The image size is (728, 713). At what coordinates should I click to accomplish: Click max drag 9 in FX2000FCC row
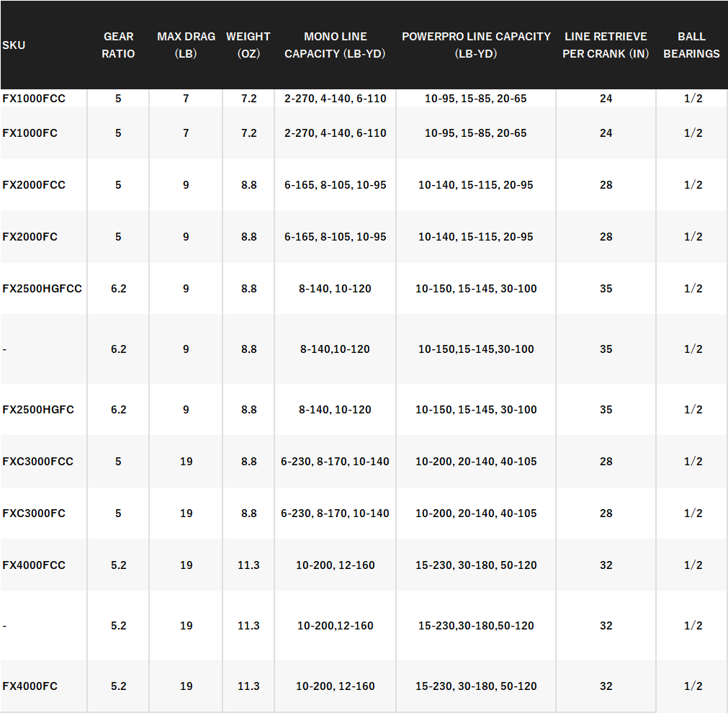(x=186, y=185)
